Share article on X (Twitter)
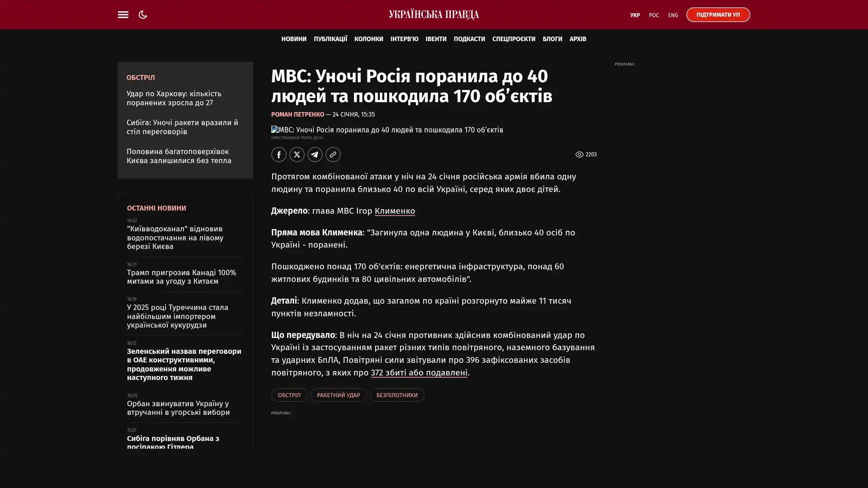 297,155
